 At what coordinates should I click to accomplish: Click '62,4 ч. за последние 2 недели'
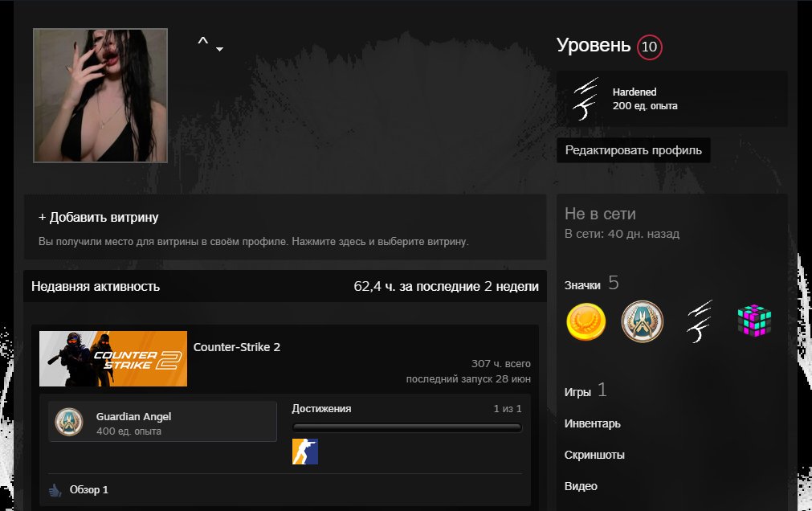coord(446,286)
